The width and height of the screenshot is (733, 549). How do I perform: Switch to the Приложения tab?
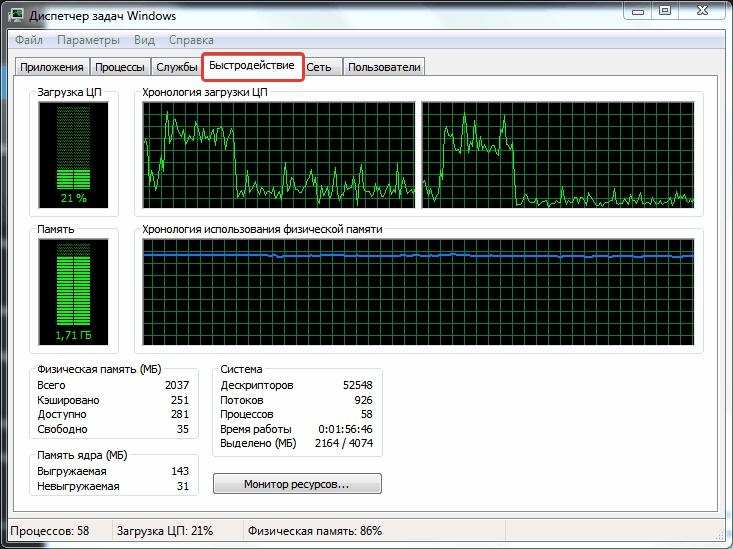(51, 67)
